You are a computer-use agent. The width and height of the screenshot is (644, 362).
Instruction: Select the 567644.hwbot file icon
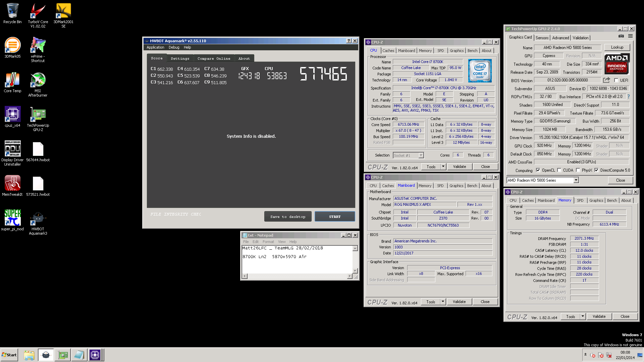point(38,152)
